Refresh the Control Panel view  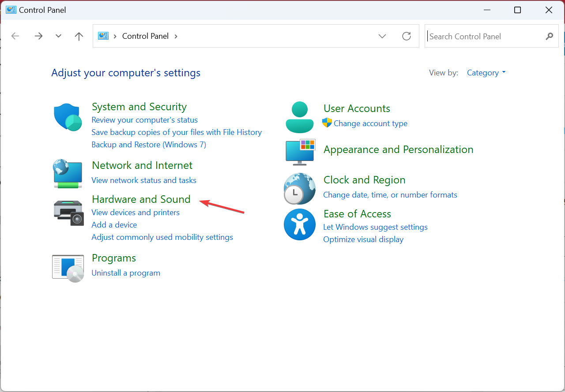tap(407, 36)
